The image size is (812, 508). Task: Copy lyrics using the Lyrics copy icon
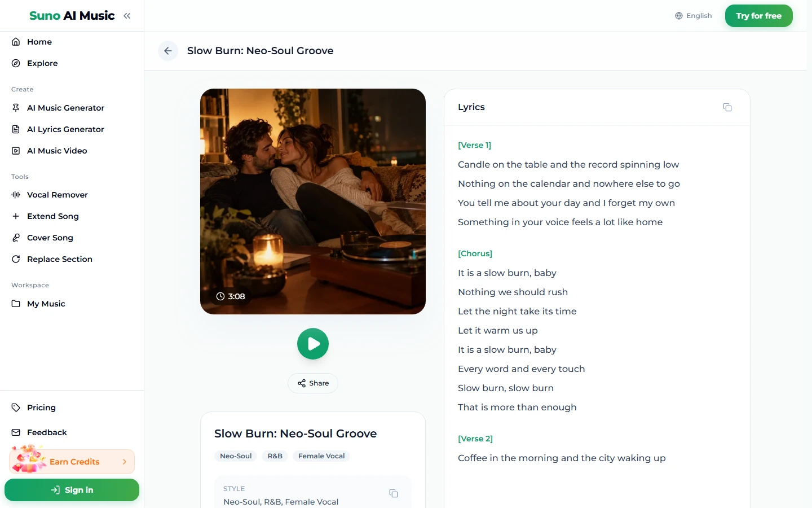[x=727, y=107]
